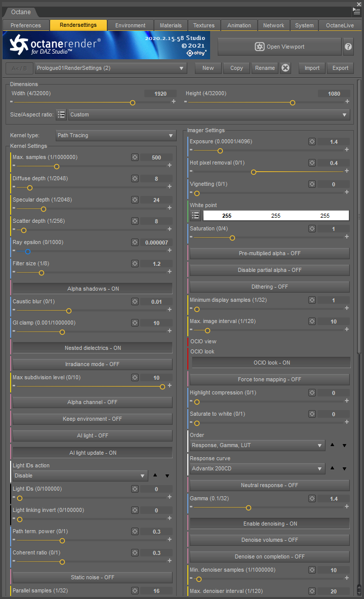364x599 pixels.
Task: Toggle Keep environment - OFF
Action: click(93, 419)
